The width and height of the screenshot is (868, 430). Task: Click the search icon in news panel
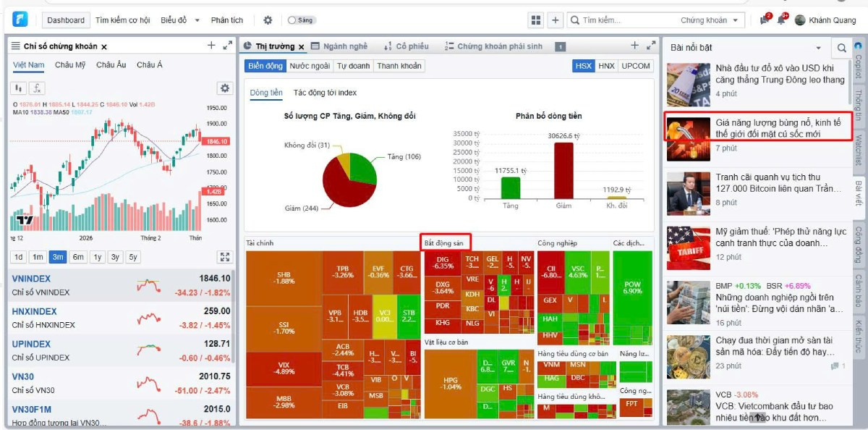point(841,48)
